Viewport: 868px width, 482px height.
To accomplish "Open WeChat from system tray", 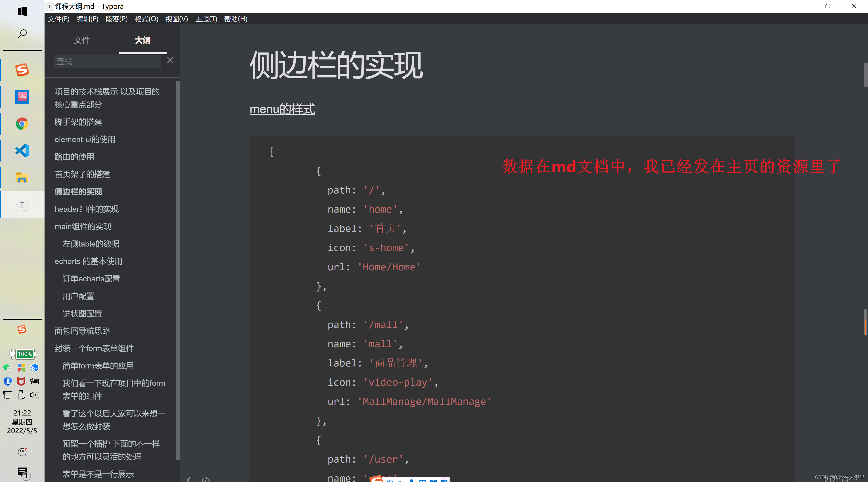I will pyautogui.click(x=7, y=368).
